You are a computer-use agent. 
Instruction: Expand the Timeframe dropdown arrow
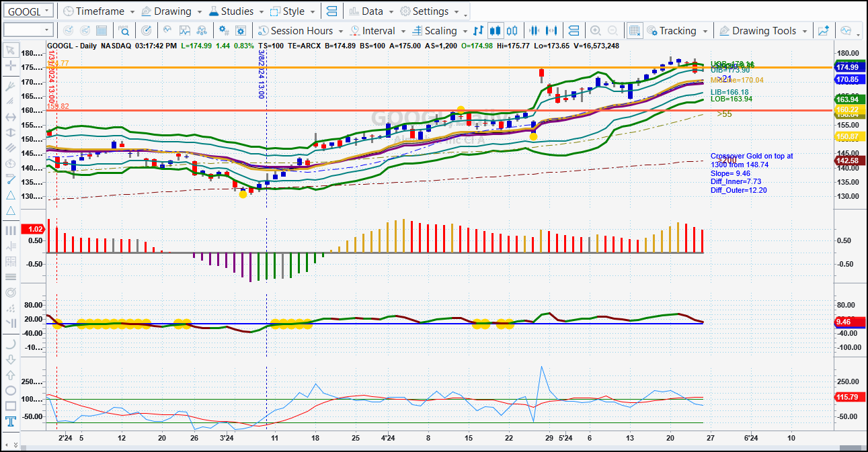[132, 12]
